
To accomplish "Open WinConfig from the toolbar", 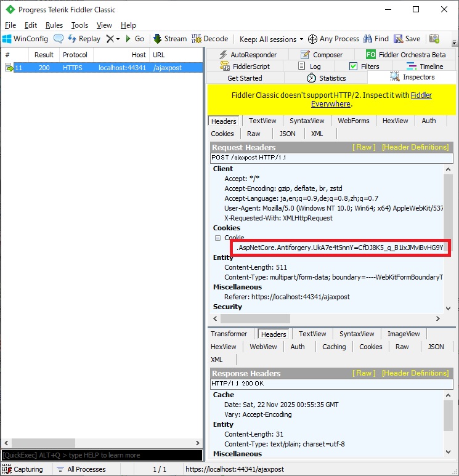I will click(x=25, y=39).
